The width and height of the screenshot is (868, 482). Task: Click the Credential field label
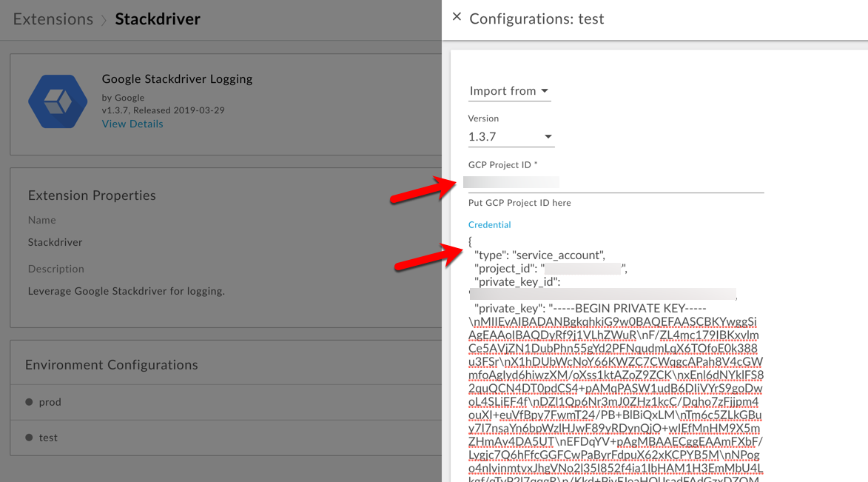tap(489, 225)
